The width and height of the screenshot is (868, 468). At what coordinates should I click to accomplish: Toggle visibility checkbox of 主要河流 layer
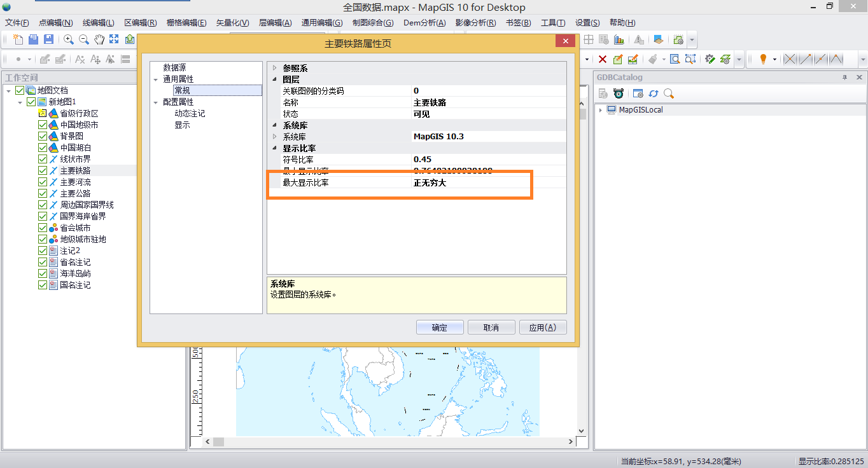[x=41, y=181]
